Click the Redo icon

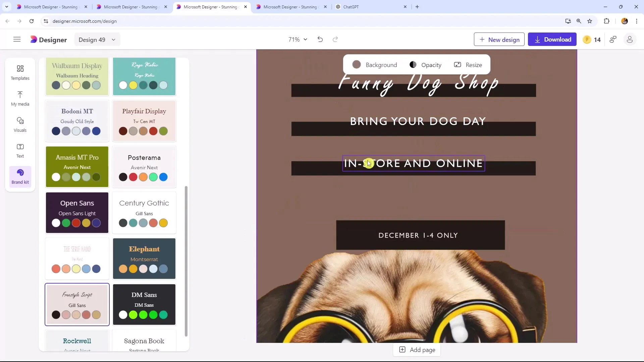(x=335, y=39)
